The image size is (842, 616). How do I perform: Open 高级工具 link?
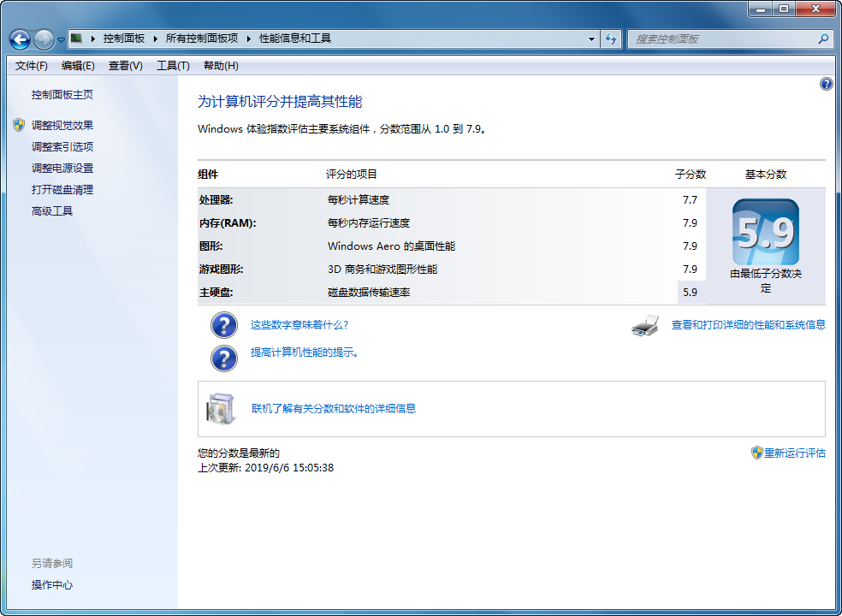click(52, 211)
